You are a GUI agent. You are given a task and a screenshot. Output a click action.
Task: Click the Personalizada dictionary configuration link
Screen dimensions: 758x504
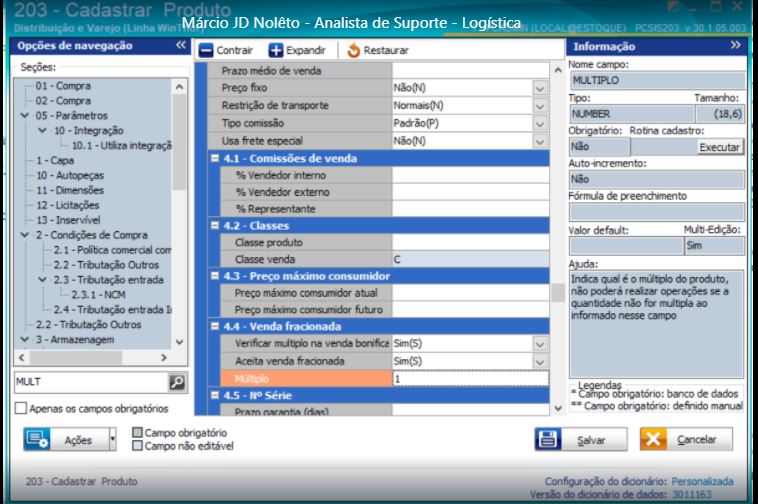click(702, 481)
